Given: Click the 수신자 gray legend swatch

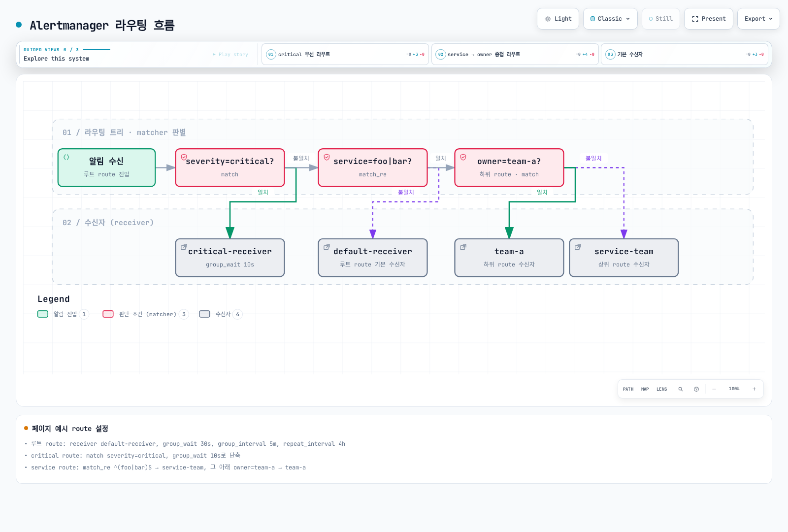Looking at the screenshot, I should pyautogui.click(x=204, y=314).
